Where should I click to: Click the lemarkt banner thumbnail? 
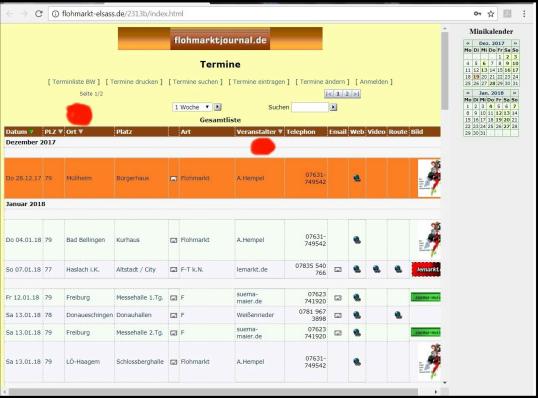click(426, 269)
